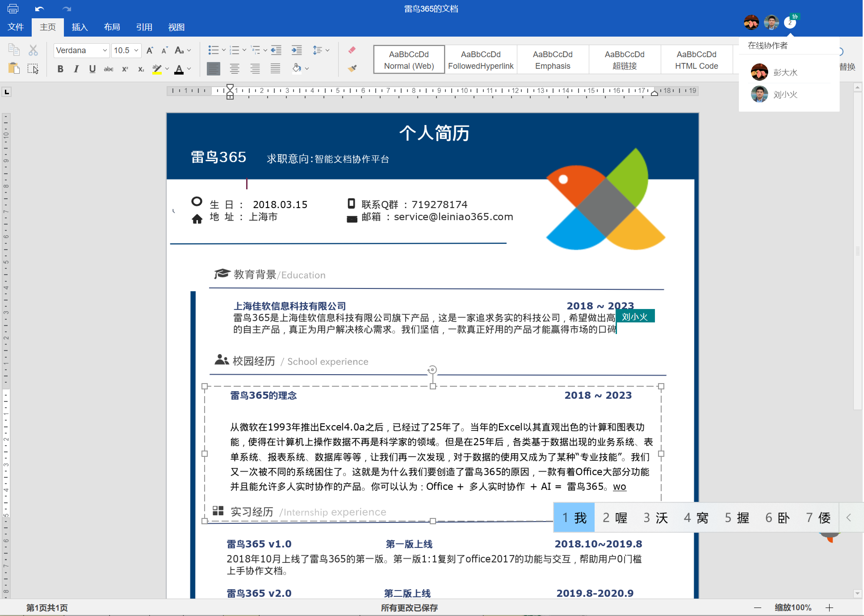This screenshot has height=616, width=864.
Task: Switch to the 引用 tab
Action: 144,27
